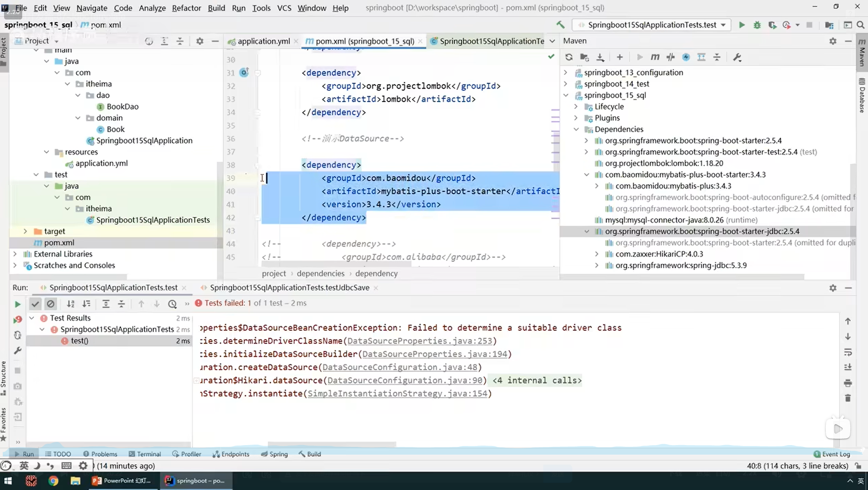Open DataSourceProperties.java:253 stack trace link
This screenshot has height=490, width=868.
coord(419,341)
